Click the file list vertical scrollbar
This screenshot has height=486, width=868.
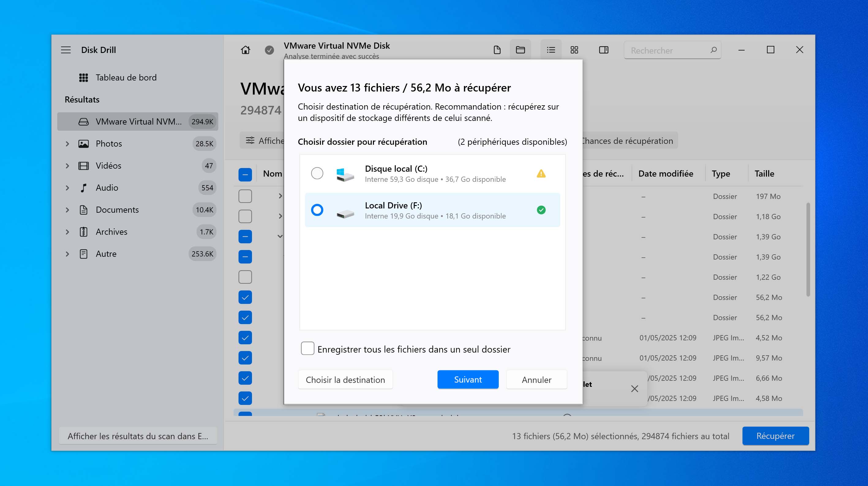[808, 249]
